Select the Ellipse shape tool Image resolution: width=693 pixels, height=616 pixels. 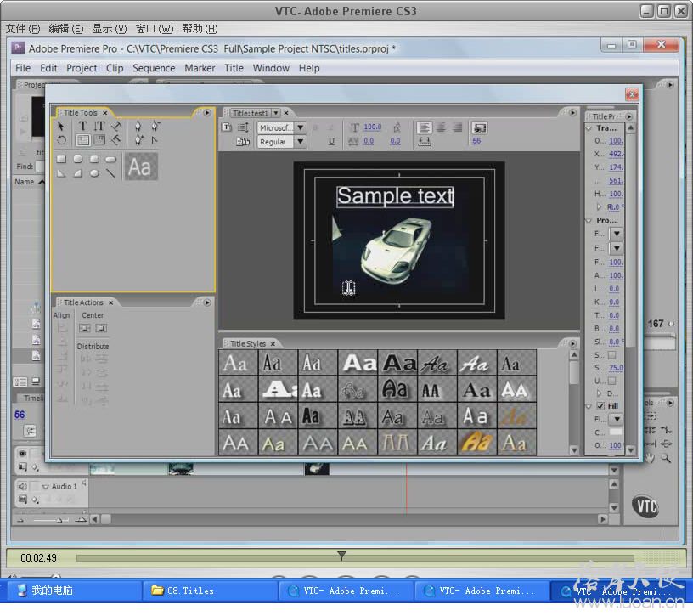tap(94, 174)
